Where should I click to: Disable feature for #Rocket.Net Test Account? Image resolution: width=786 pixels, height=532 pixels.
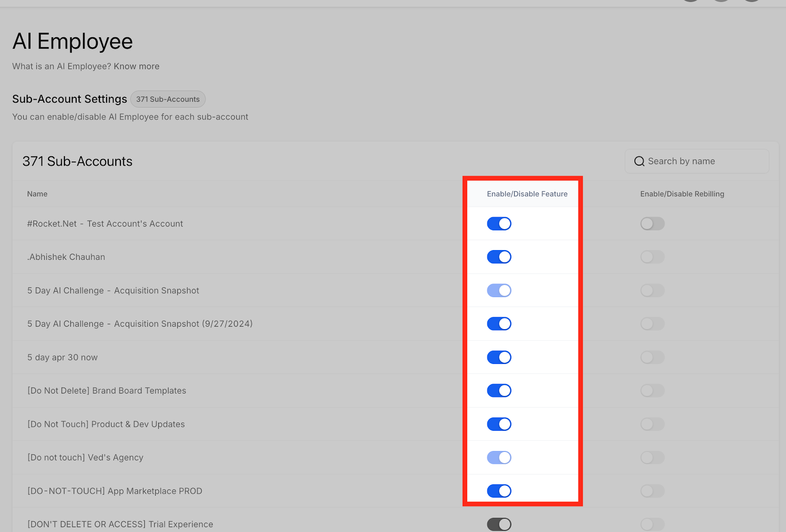coord(499,224)
